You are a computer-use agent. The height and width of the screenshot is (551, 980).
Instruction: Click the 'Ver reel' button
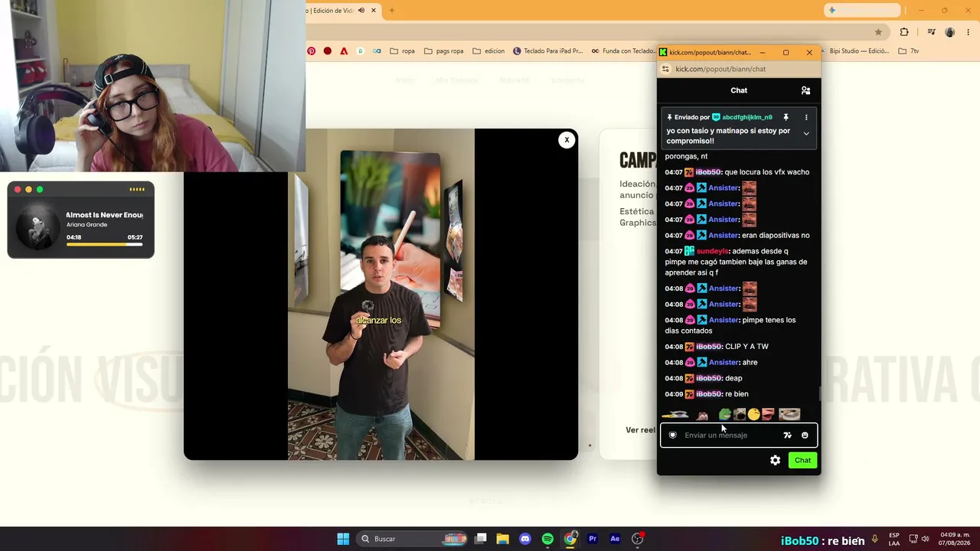click(x=640, y=430)
